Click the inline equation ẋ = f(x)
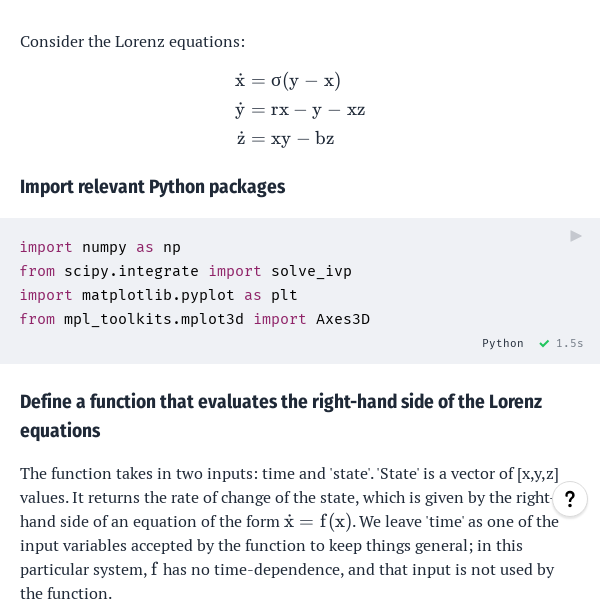Image resolution: width=600 pixels, height=600 pixels. click(319, 521)
